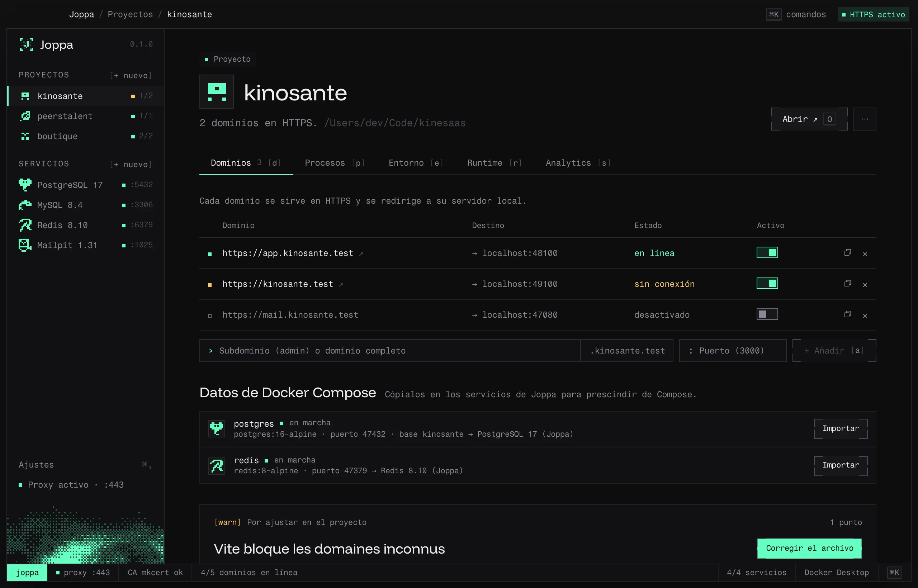
Task: Copy the app.kinosante.test domain
Action: (x=847, y=253)
